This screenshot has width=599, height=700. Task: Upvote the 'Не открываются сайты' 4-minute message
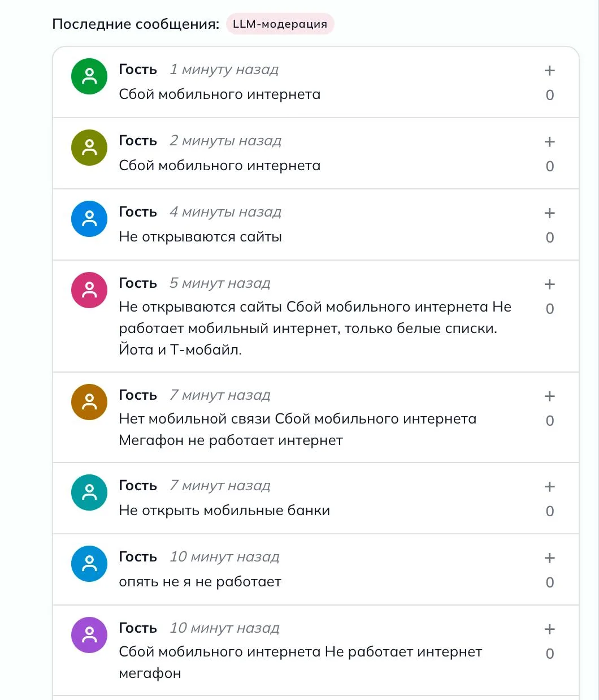549,213
